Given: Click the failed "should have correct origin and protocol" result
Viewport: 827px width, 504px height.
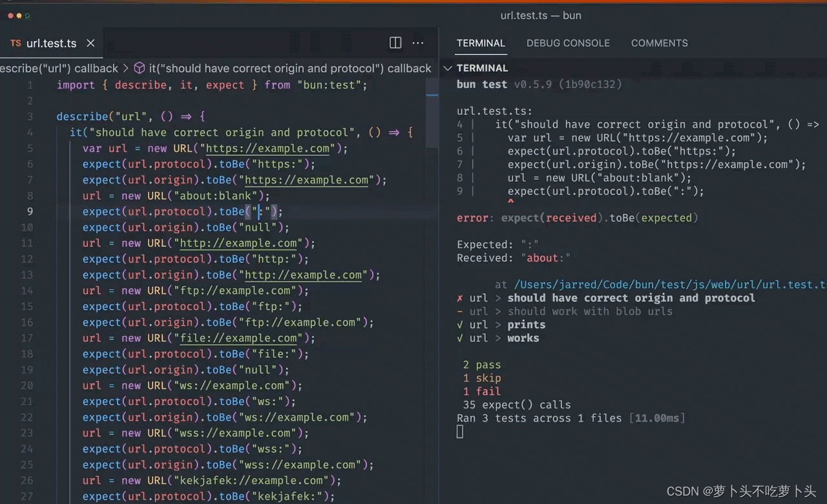Looking at the screenshot, I should 606,298.
